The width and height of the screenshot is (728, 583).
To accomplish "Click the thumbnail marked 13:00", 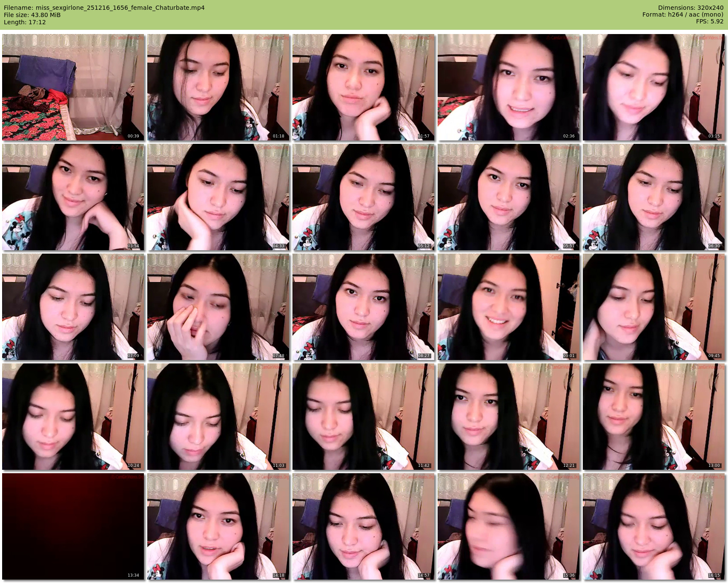I will point(653,417).
